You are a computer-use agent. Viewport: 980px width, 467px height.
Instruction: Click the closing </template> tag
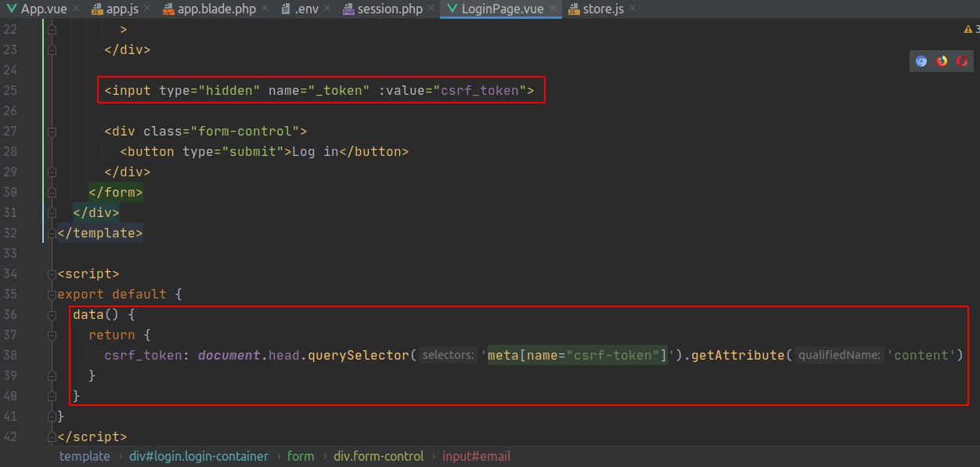[x=100, y=233]
